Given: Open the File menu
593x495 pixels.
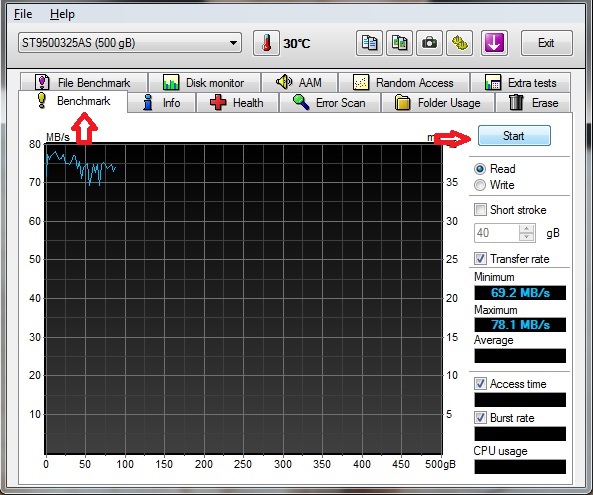Looking at the screenshot, I should point(23,14).
